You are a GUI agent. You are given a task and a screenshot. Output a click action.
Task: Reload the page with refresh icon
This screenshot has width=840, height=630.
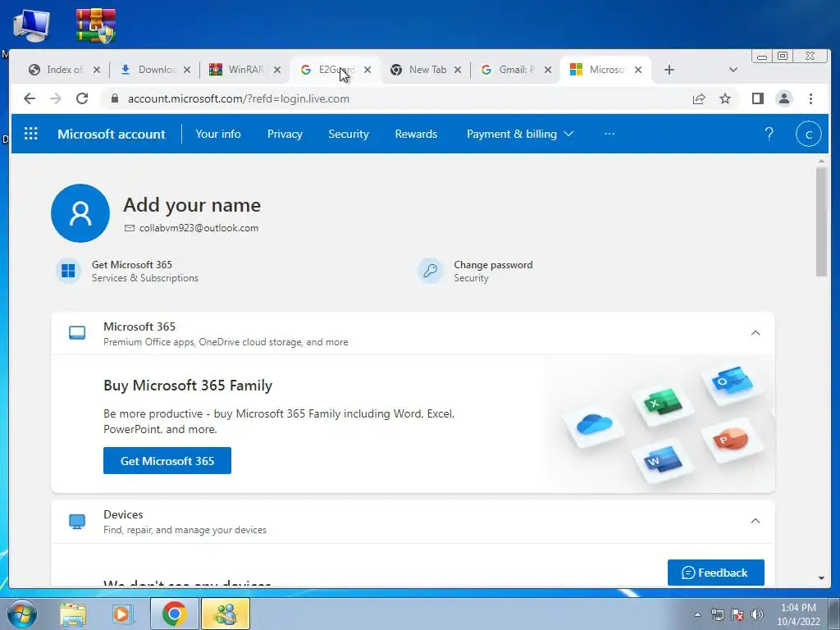(x=82, y=98)
